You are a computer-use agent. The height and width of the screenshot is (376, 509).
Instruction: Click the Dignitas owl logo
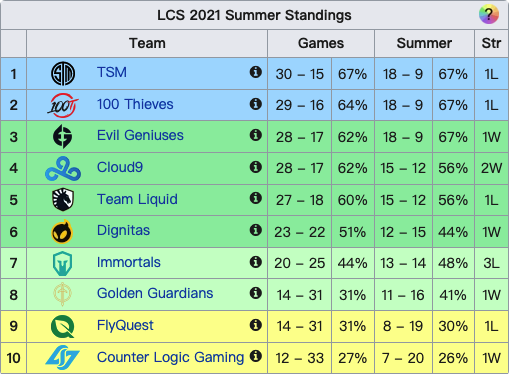62,232
